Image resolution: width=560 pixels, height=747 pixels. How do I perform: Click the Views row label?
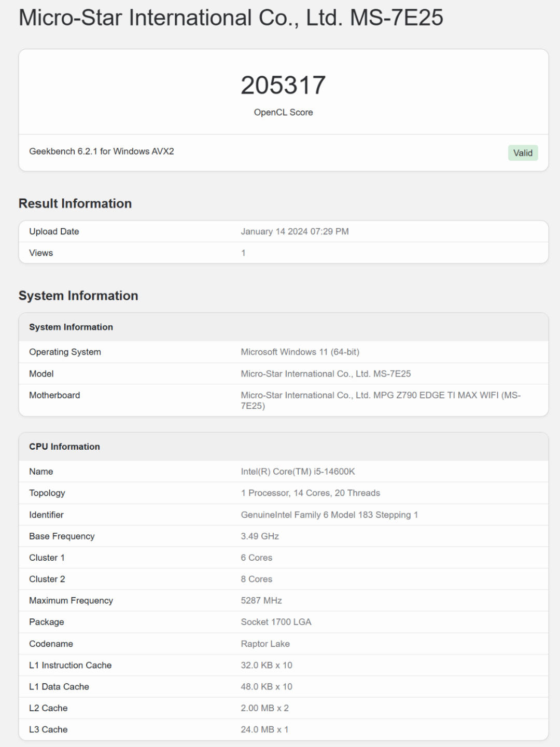pos(41,253)
